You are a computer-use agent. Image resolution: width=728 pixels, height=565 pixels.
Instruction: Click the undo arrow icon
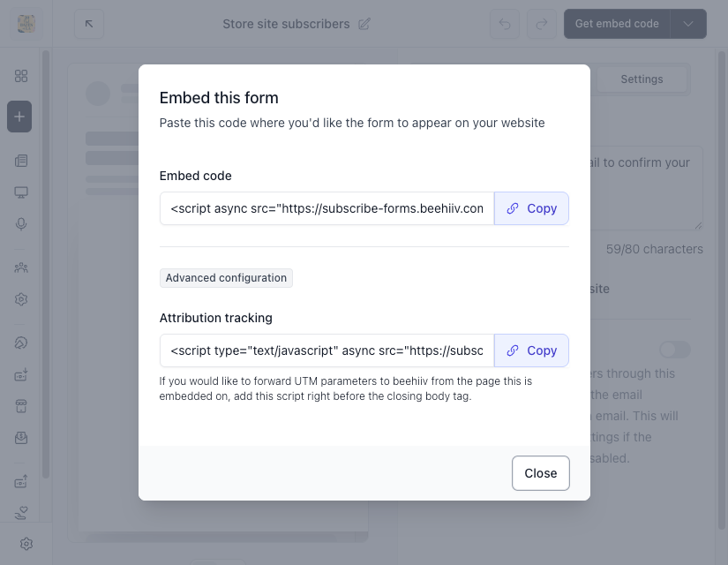point(505,24)
